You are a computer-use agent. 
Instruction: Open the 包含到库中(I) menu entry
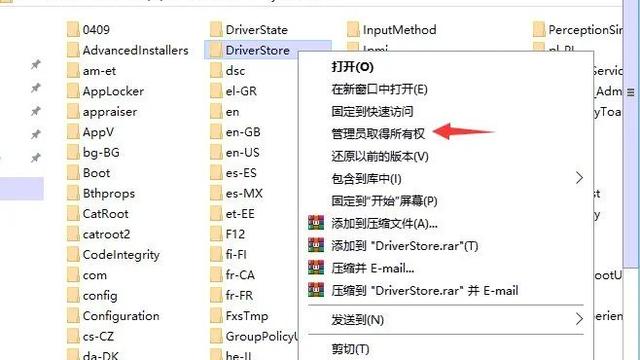pos(446,178)
